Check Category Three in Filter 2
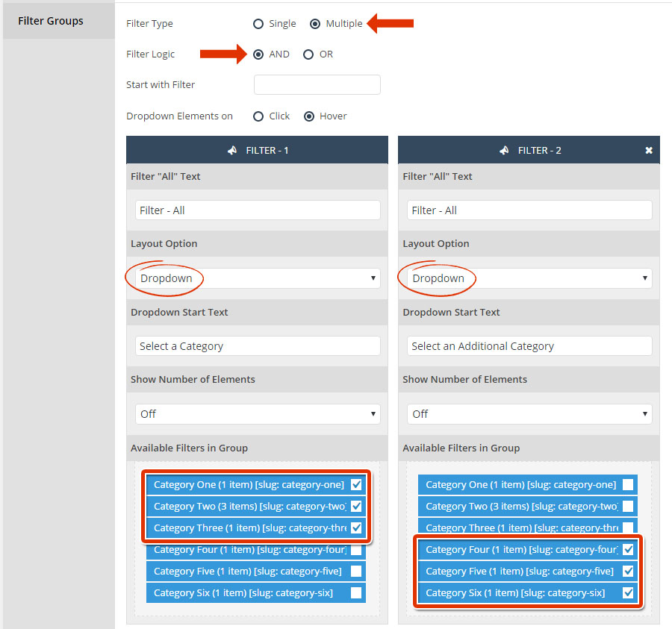This screenshot has width=672, height=629. tap(628, 527)
